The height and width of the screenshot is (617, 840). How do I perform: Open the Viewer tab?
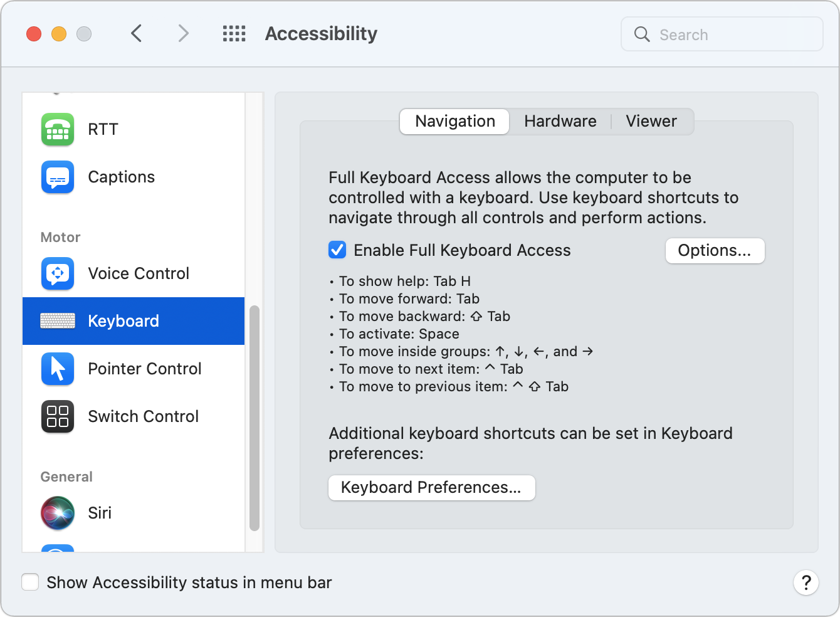pos(651,121)
